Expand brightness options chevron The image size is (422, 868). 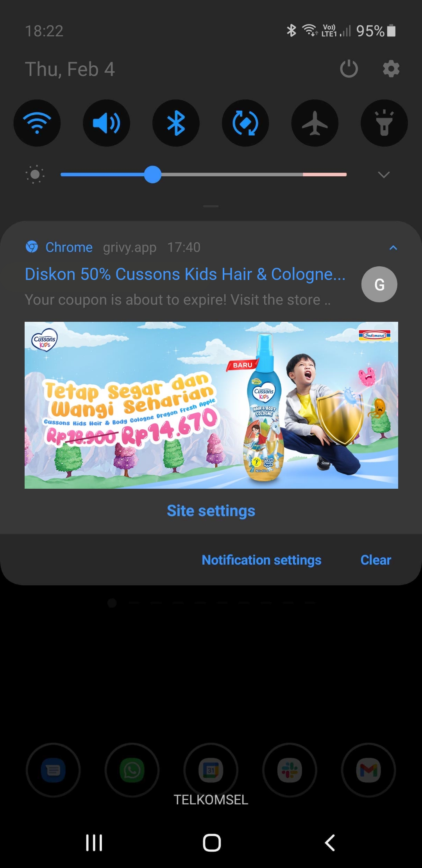pyautogui.click(x=384, y=174)
